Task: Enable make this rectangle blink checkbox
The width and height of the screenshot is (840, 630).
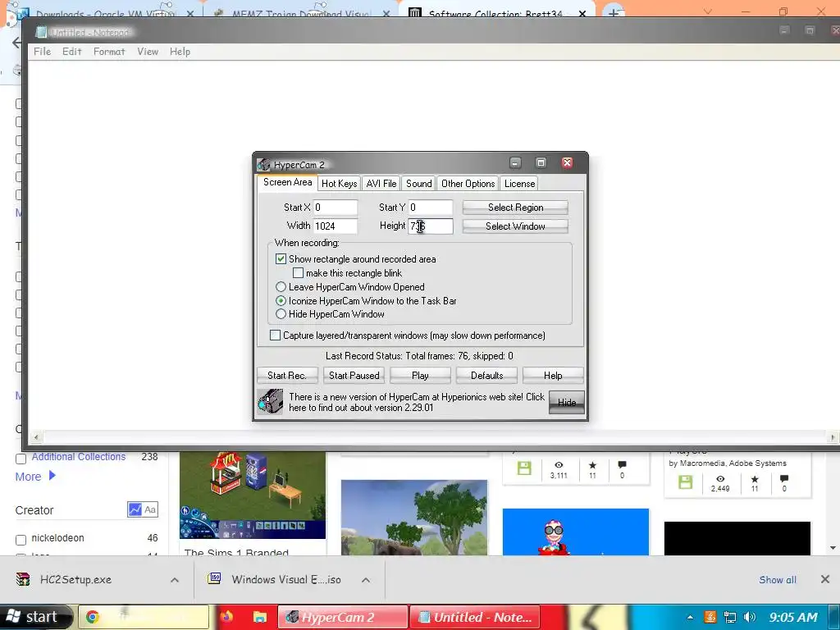Action: coord(299,273)
